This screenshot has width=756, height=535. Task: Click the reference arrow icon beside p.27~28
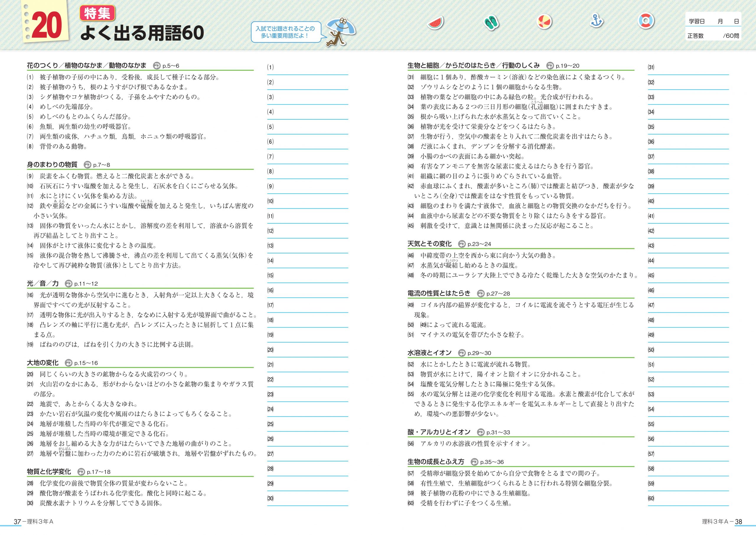(481, 294)
